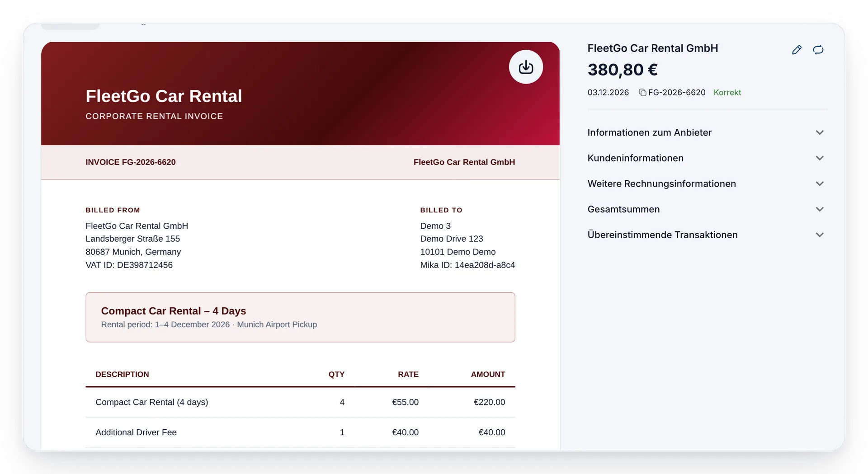Click the reprocess loop arrows icon
The width and height of the screenshot is (868, 474).
pyautogui.click(x=818, y=50)
